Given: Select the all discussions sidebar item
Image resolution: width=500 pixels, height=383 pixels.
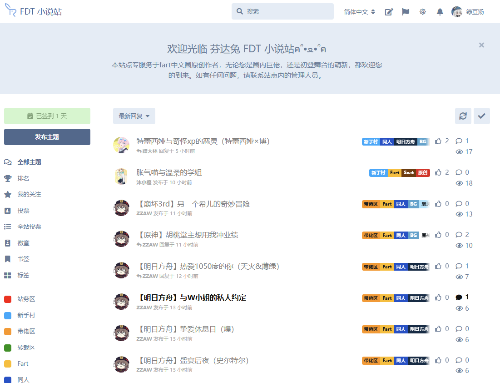Looking at the screenshot, I should (x=23, y=162).
